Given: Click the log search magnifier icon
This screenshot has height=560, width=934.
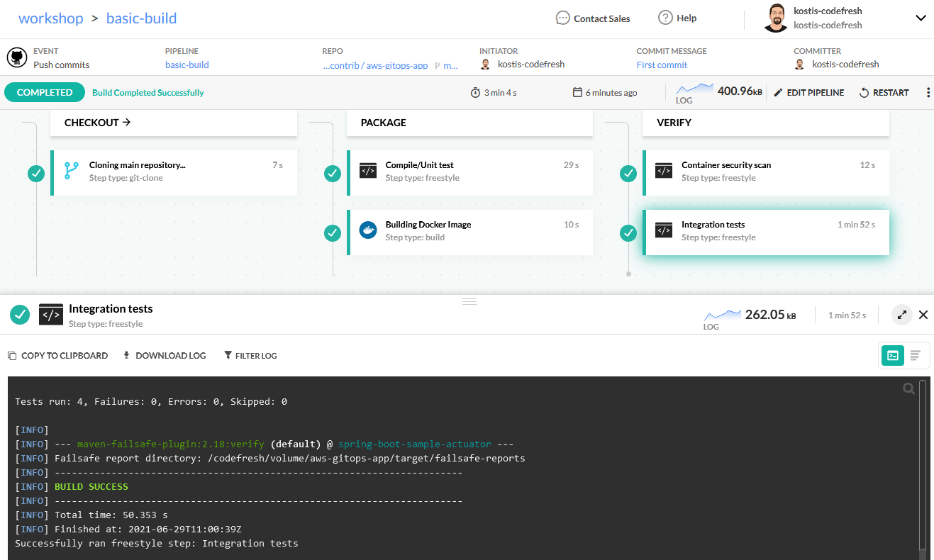Looking at the screenshot, I should pyautogui.click(x=908, y=388).
